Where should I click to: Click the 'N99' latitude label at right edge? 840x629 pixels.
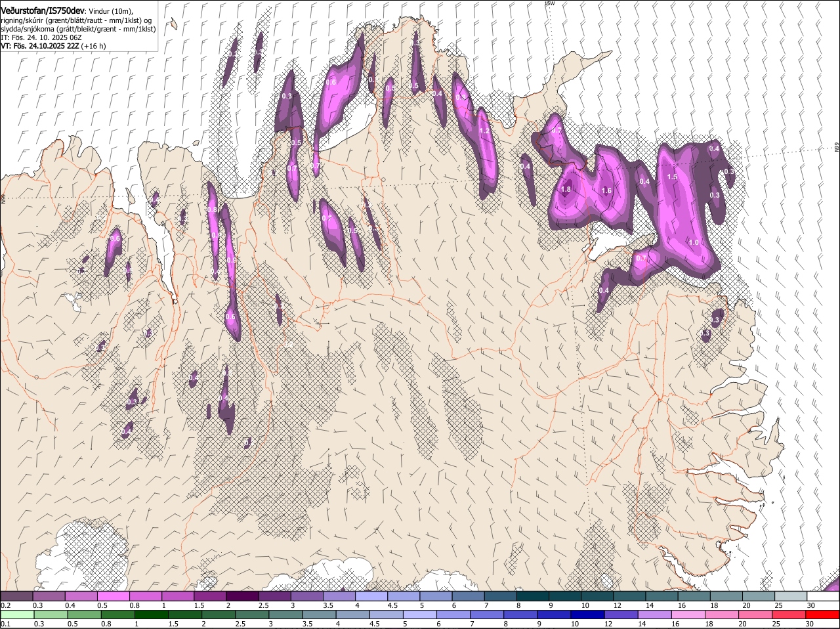837,148
